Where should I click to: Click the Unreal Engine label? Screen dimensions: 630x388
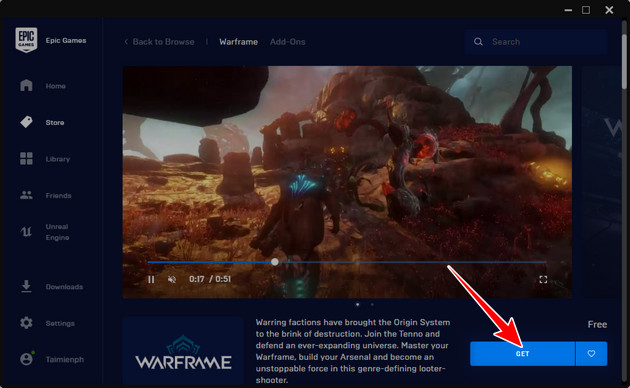coord(57,232)
